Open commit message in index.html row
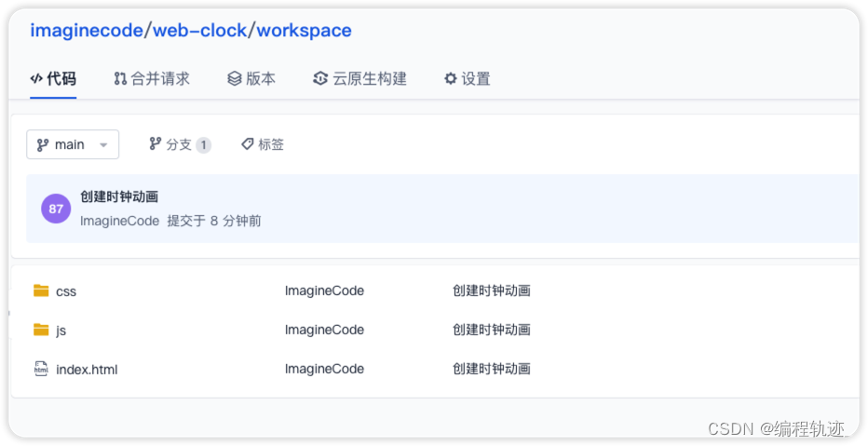Viewport: 868px width, 446px height. click(x=492, y=369)
